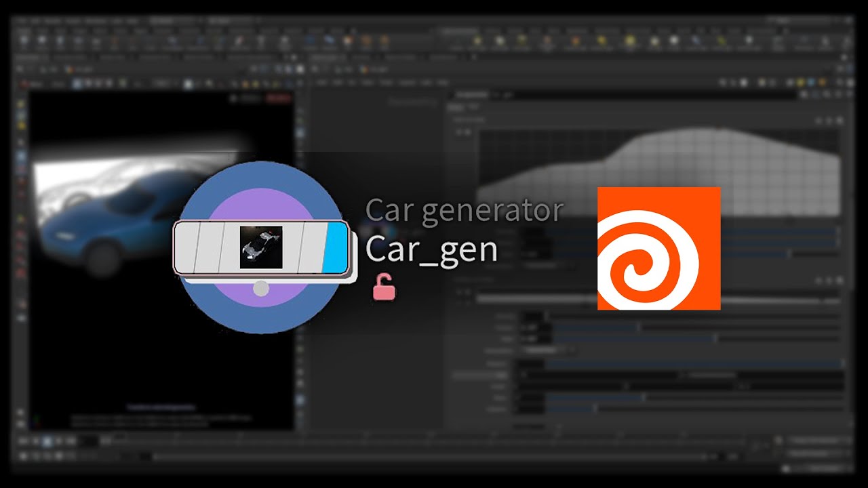Toggle the cyan display flag on Car_gen node
This screenshot has height=488, width=868.
[335, 247]
